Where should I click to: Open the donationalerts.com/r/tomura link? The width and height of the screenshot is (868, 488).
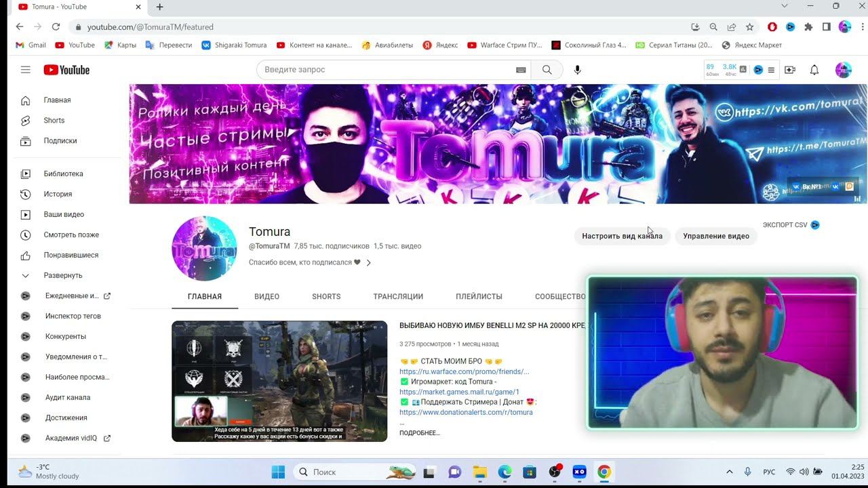pos(466,412)
